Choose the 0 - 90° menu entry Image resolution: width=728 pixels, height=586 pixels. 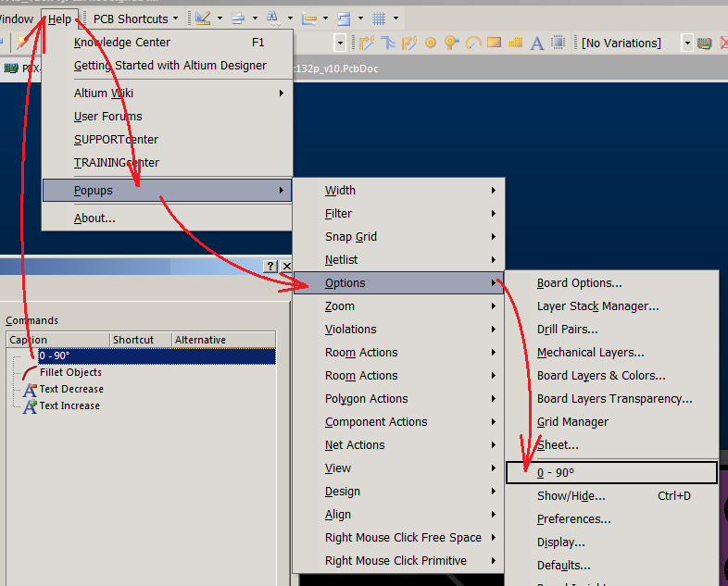click(x=612, y=472)
